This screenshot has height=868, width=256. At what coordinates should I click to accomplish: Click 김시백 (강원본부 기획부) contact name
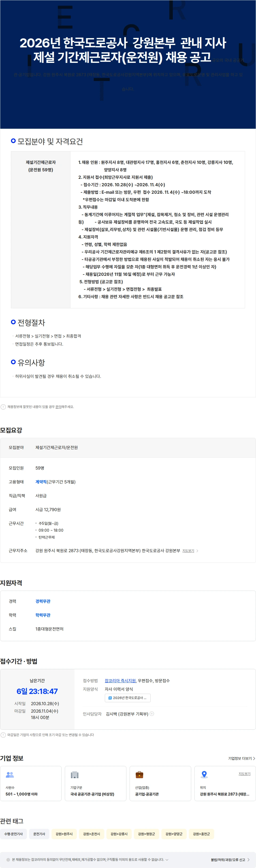[x=127, y=714]
